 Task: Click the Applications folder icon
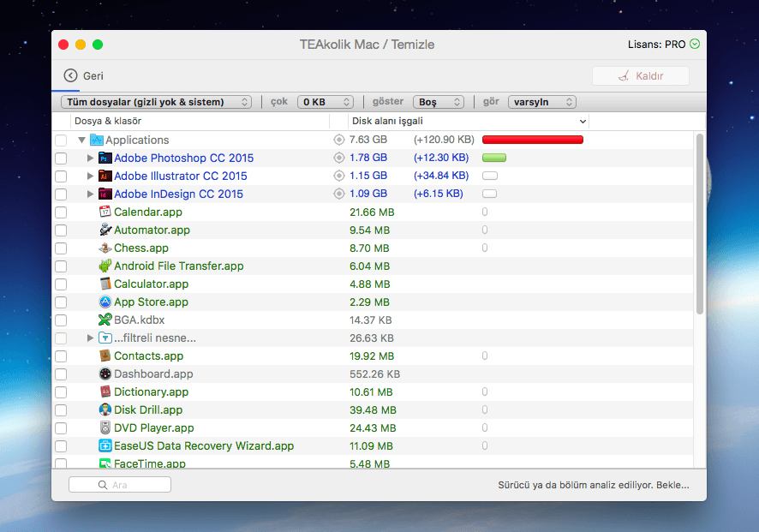tap(97, 140)
